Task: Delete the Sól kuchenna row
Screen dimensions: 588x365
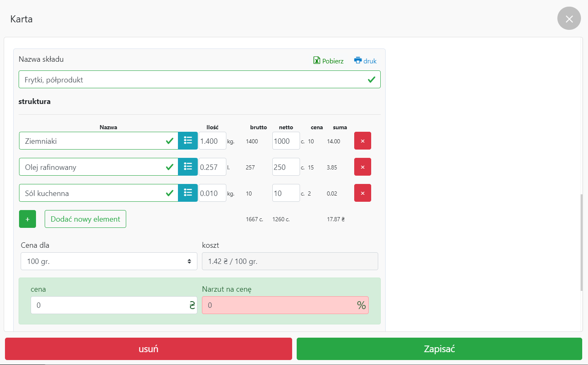Action: [x=362, y=193]
